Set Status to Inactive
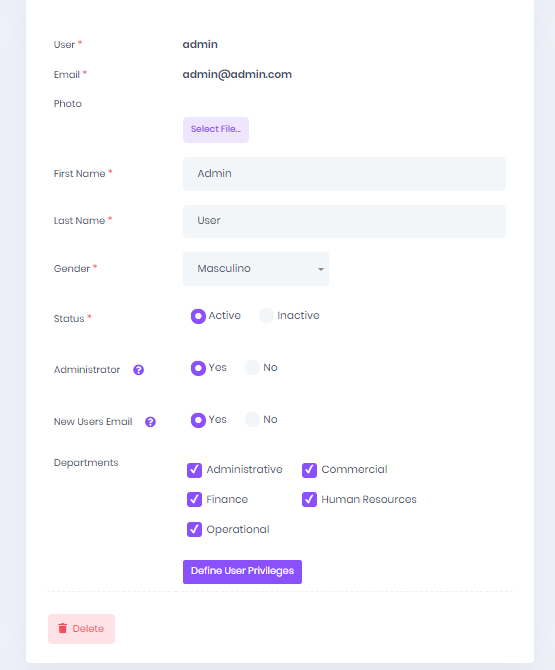 (266, 316)
